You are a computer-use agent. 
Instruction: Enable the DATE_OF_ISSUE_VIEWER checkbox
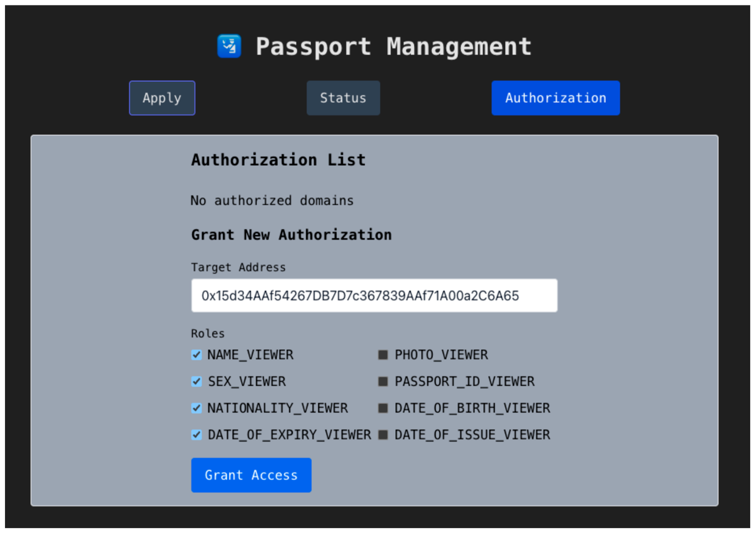[x=383, y=435]
